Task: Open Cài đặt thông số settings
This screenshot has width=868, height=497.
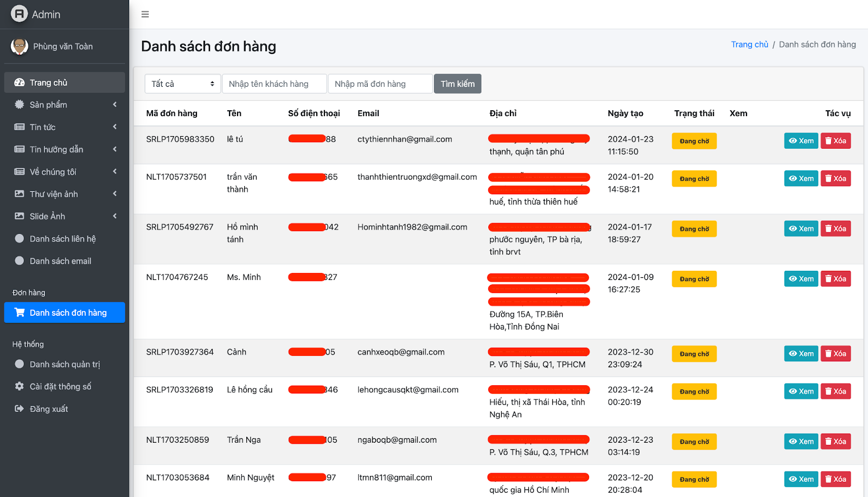Action: point(60,386)
